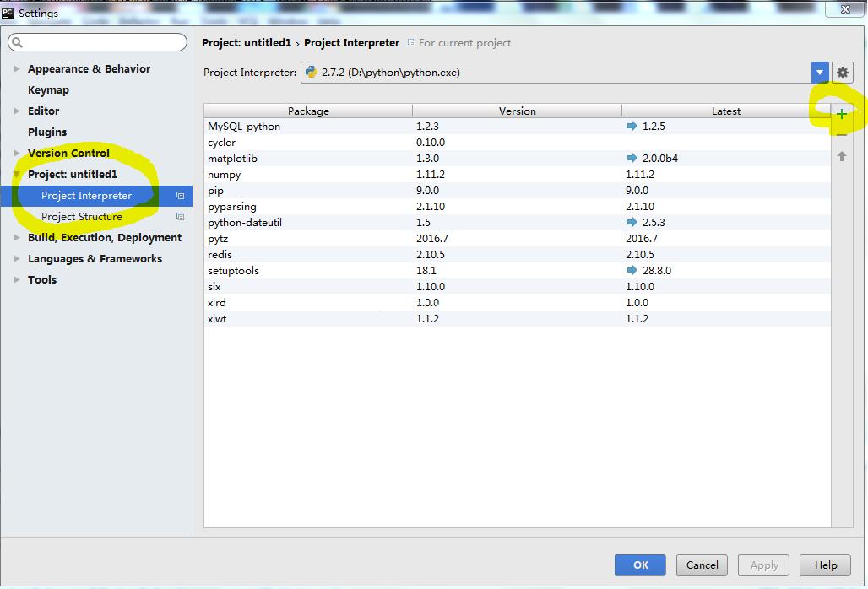Click the settings search field
Viewport: 868px width, 589px height.
[x=98, y=42]
